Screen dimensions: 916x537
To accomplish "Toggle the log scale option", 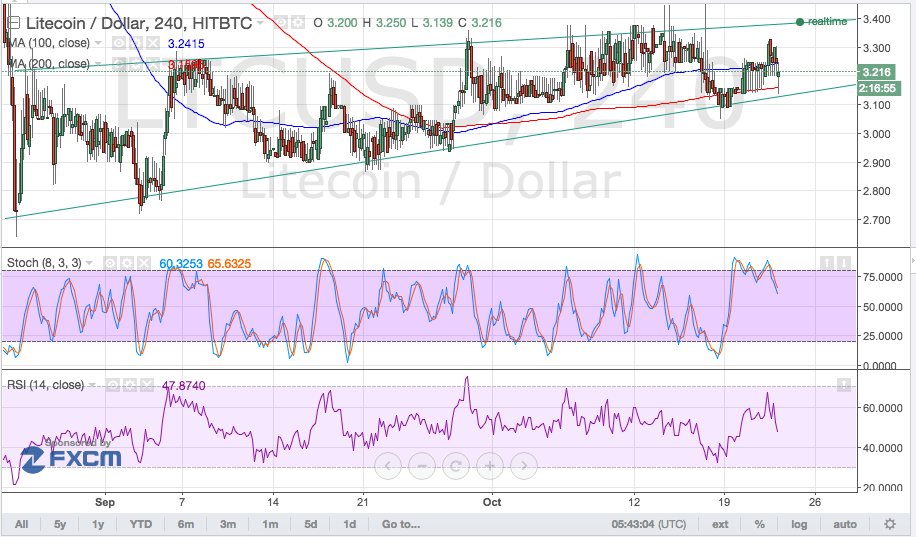I will (x=800, y=524).
